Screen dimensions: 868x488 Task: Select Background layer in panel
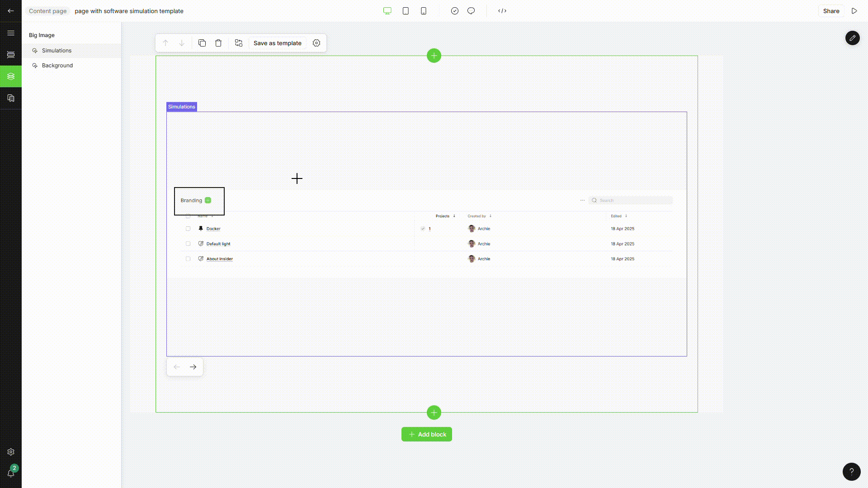pyautogui.click(x=57, y=66)
